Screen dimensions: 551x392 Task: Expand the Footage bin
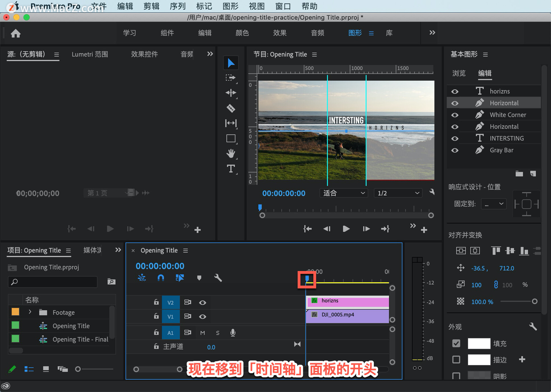click(30, 312)
